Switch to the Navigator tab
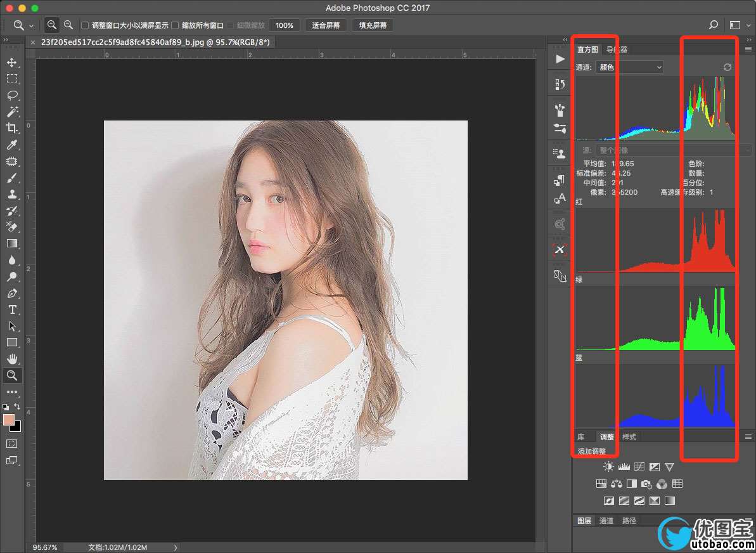Viewport: 756px width, 553px height. click(x=617, y=49)
